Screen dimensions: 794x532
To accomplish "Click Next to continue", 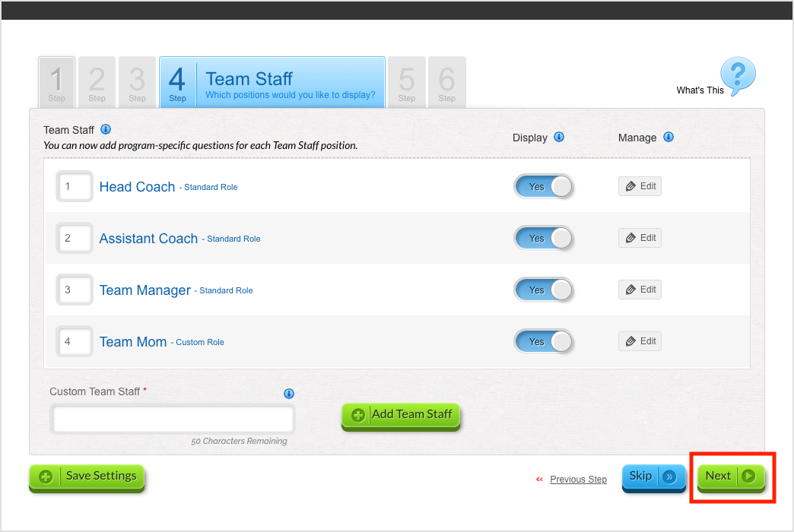I will [x=729, y=476].
